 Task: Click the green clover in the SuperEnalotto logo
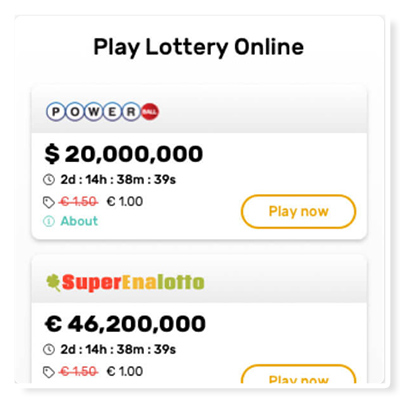coord(53,283)
